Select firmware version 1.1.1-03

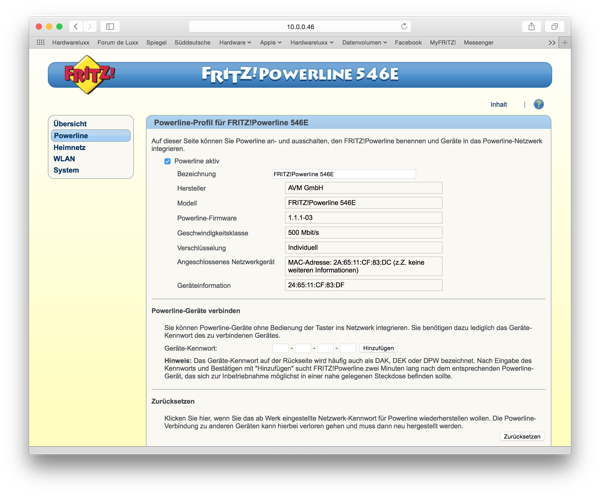[x=364, y=218]
